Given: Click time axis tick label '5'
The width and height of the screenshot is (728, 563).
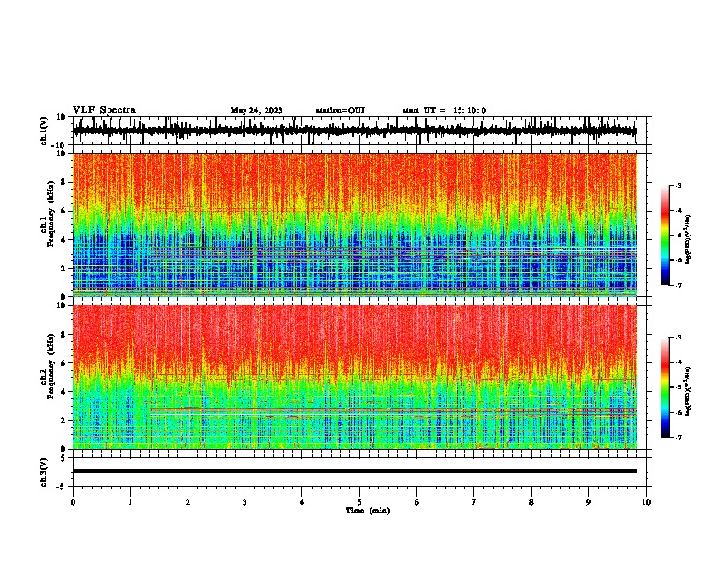Looking at the screenshot, I should [359, 502].
